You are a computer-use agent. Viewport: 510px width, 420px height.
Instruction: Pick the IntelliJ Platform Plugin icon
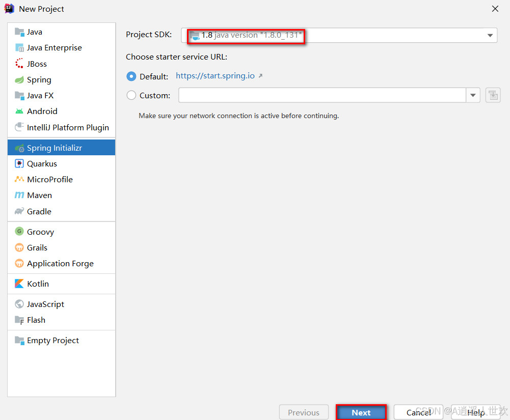tap(19, 127)
